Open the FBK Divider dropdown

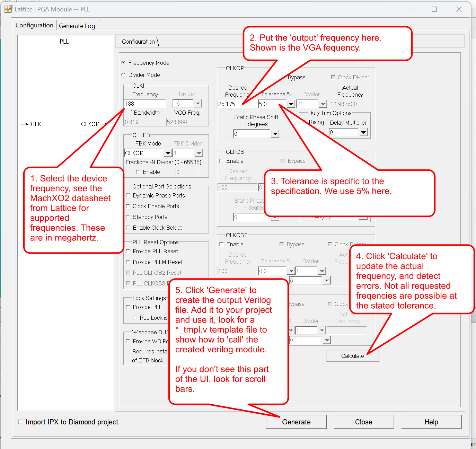[199, 153]
